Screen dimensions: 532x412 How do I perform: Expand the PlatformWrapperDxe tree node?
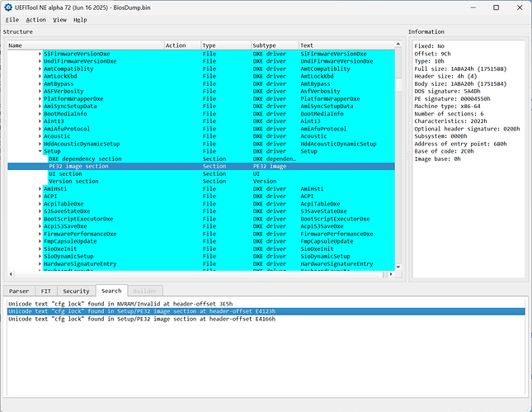click(40, 98)
